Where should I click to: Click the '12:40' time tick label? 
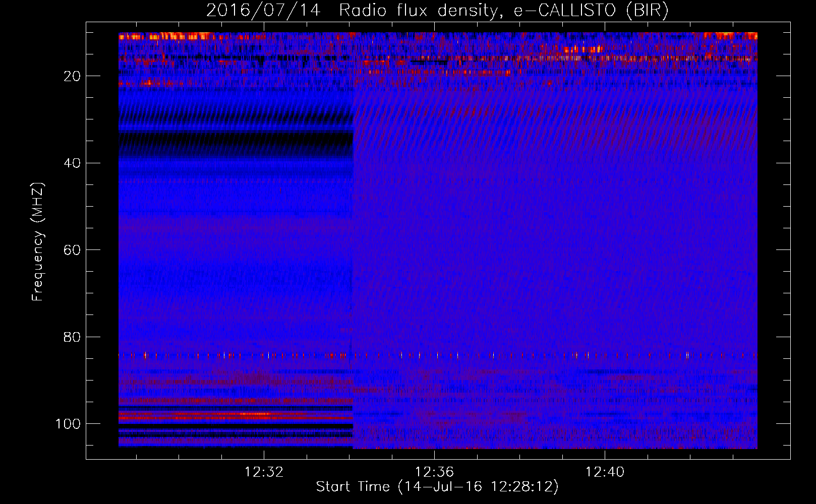tap(604, 472)
